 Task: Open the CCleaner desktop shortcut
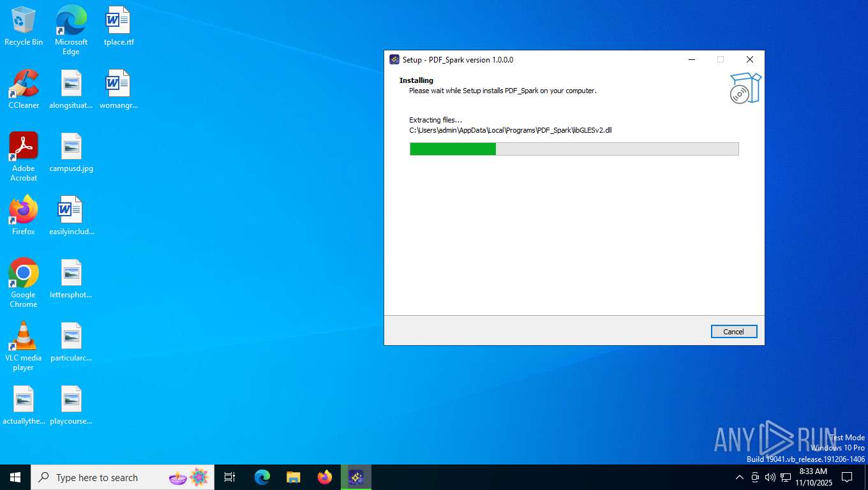pyautogui.click(x=24, y=90)
